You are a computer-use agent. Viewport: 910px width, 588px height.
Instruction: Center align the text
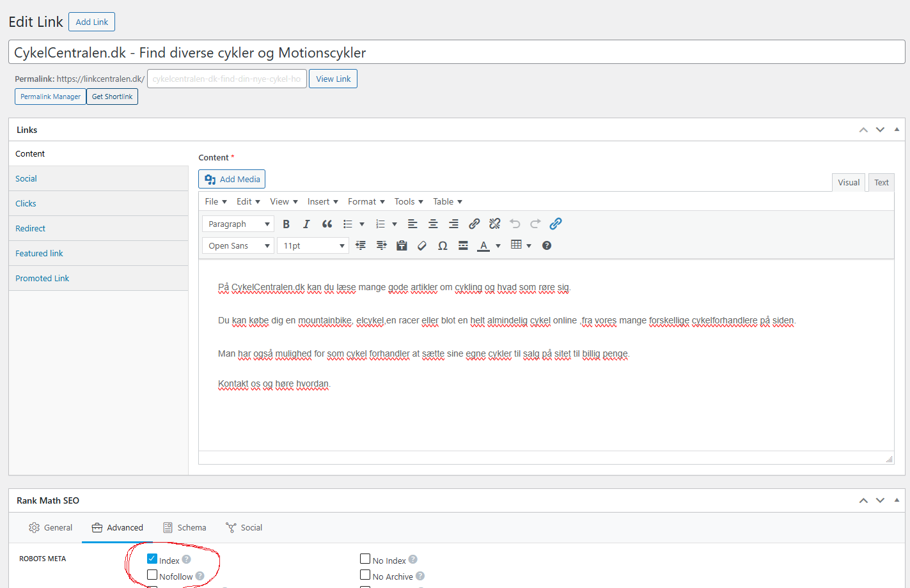point(433,224)
